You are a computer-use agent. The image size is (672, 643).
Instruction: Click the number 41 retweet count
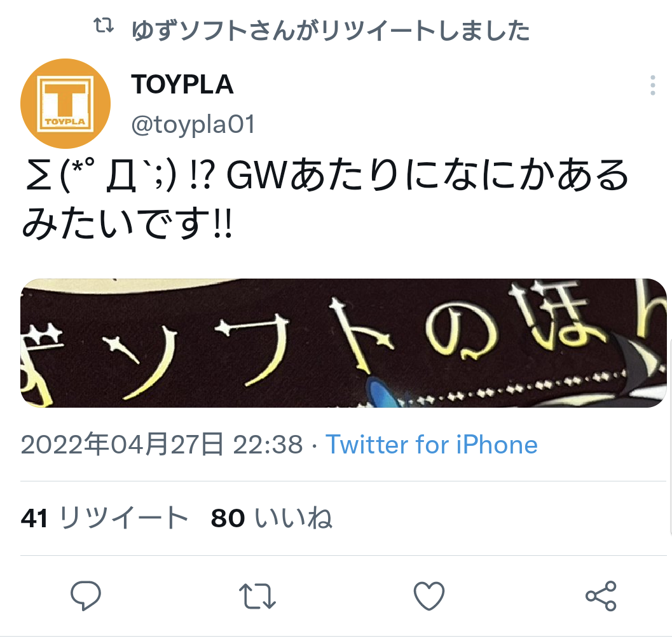[x=34, y=518]
